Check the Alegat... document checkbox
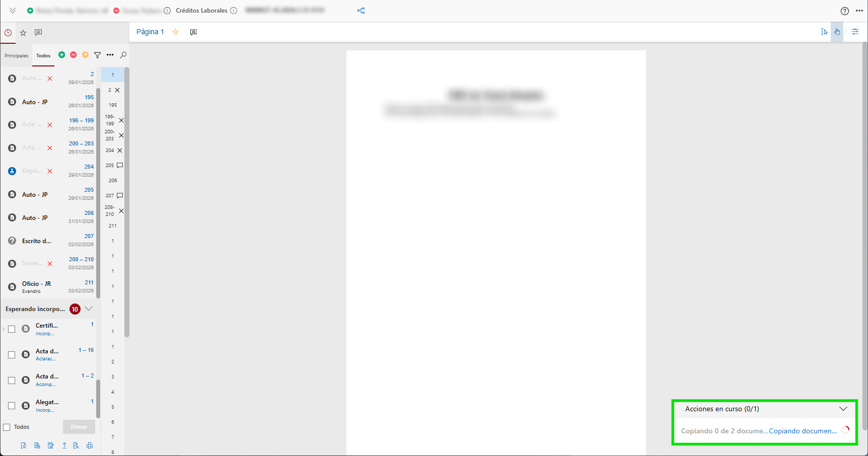868x456 pixels. [x=12, y=406]
